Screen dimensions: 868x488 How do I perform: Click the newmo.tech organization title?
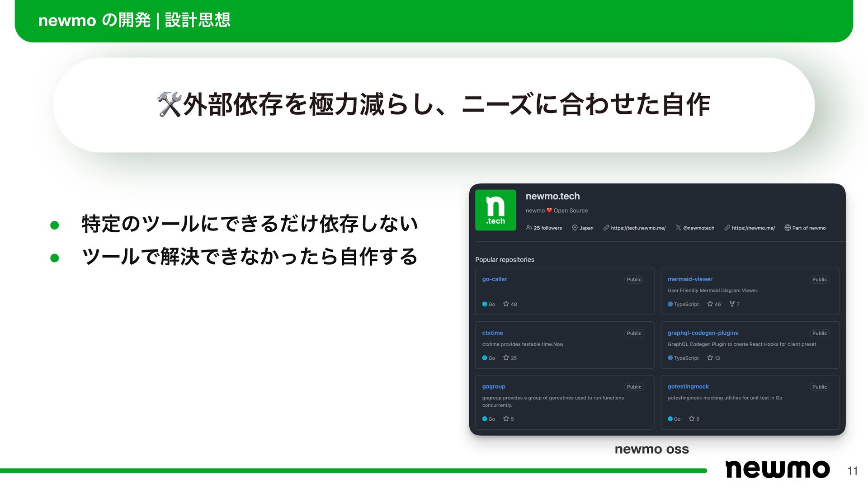click(x=552, y=196)
